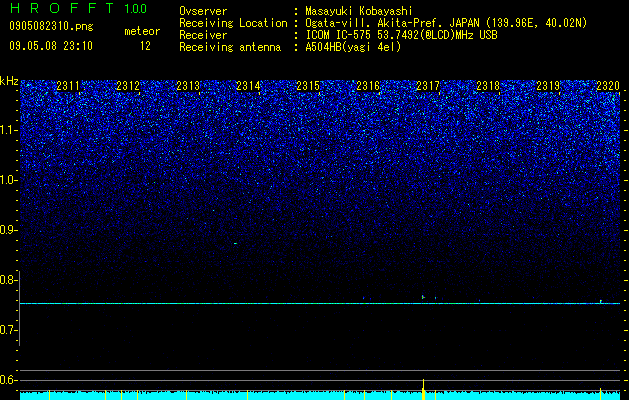Click the 1.0 kHz axis label
The width and height of the screenshot is (629, 400).
click(x=9, y=180)
